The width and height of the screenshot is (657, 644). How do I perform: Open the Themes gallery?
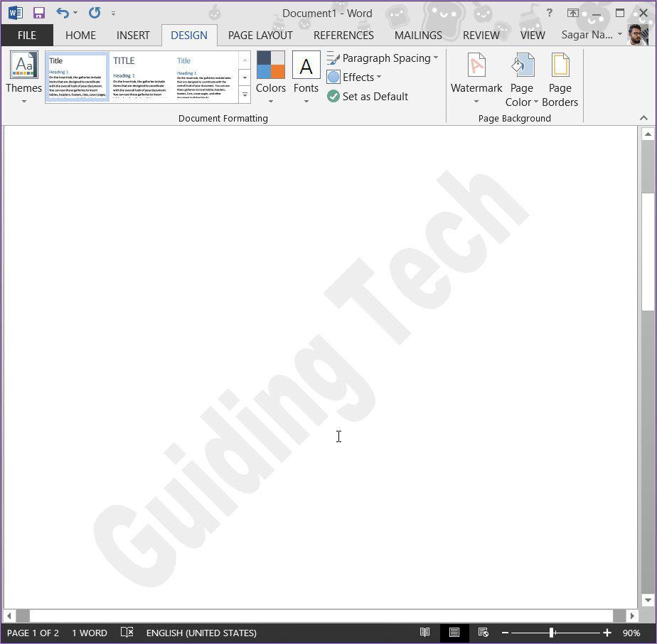(23, 77)
